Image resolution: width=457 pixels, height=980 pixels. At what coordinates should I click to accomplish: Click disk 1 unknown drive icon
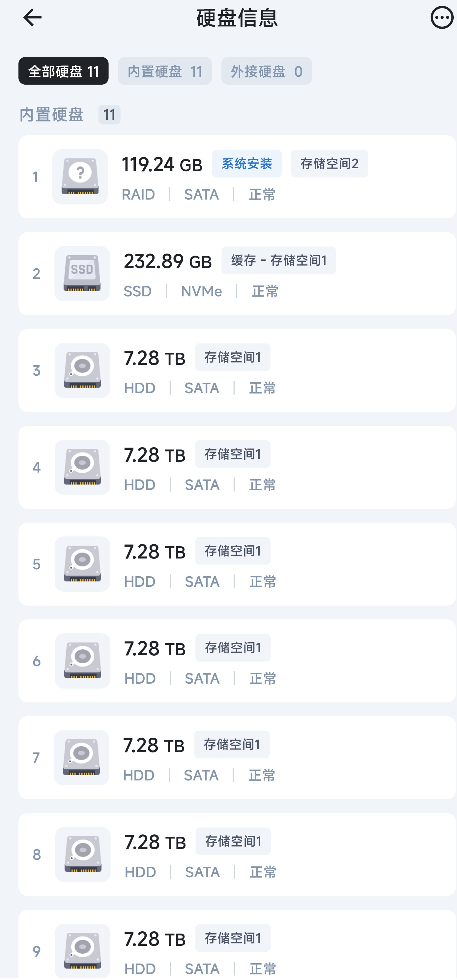click(80, 177)
